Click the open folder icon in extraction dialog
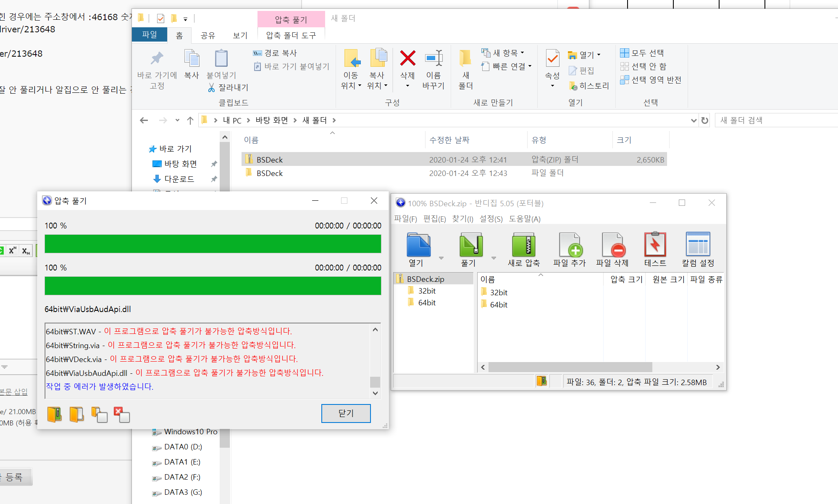Viewport: 838px width, 504px height. point(76,415)
